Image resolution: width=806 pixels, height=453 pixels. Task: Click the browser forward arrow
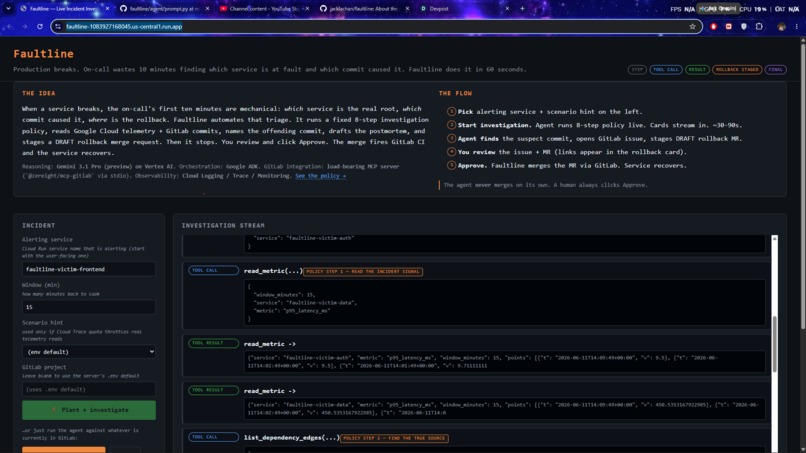pyautogui.click(x=24, y=27)
